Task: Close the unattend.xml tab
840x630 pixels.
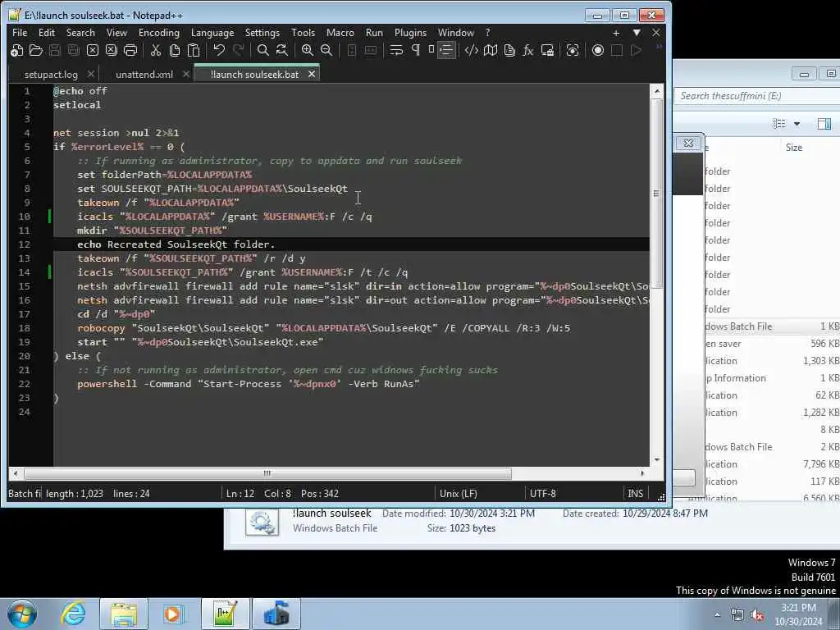Action: [186, 74]
